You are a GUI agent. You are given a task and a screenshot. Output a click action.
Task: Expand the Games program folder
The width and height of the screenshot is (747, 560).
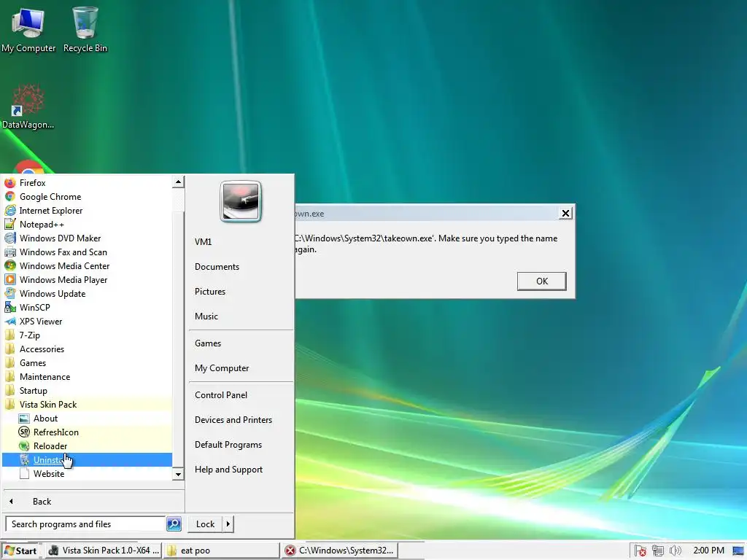[x=88, y=362]
